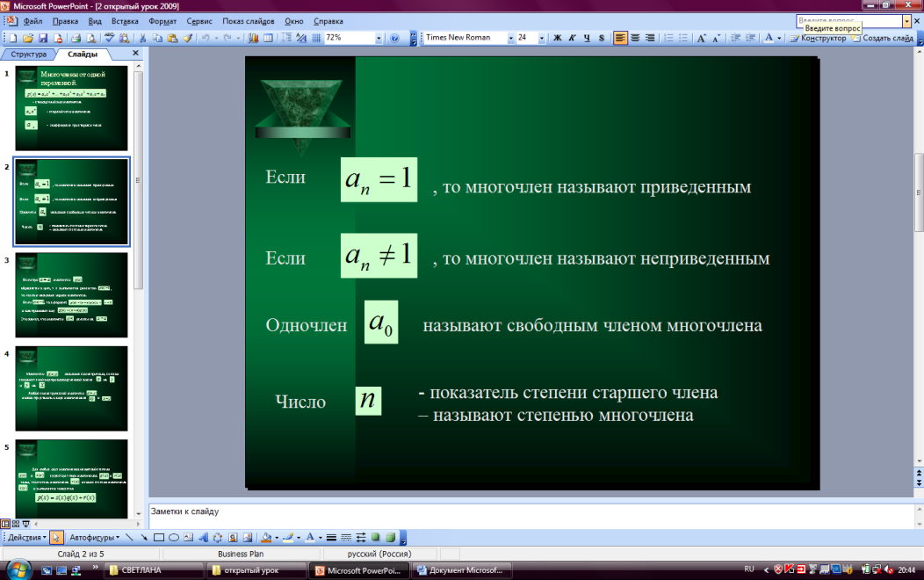This screenshot has height=580, width=924.
Task: Expand fill color dropdown arrow
Action: 277,538
